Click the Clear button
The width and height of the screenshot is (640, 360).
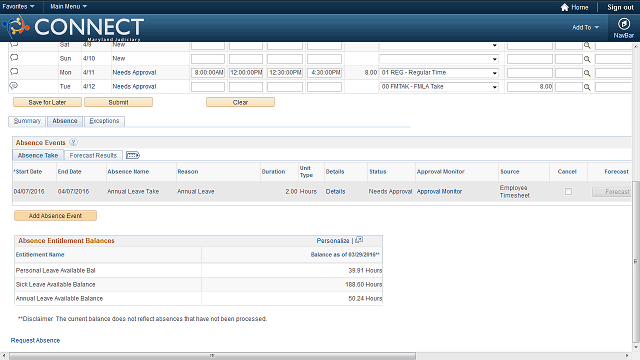[240, 102]
